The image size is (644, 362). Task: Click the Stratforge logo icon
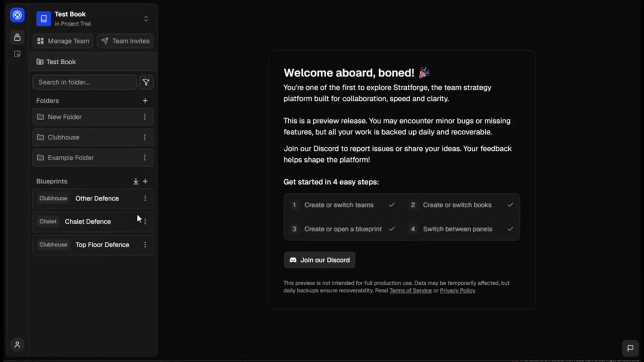coord(17,15)
